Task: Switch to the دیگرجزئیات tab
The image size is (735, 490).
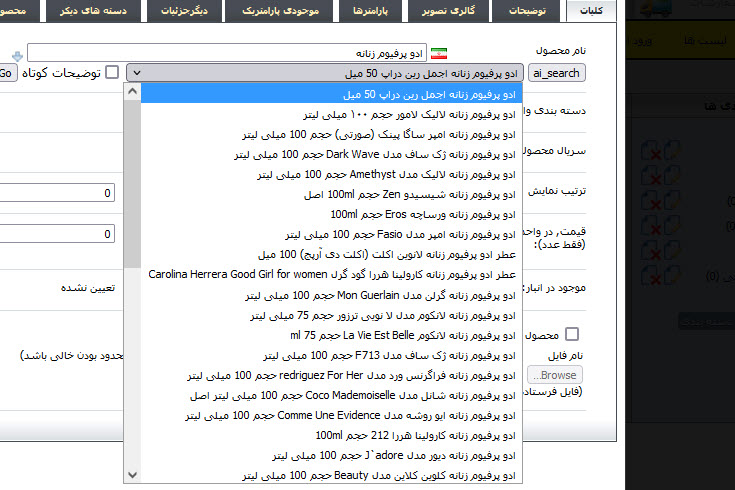Action: pyautogui.click(x=184, y=10)
